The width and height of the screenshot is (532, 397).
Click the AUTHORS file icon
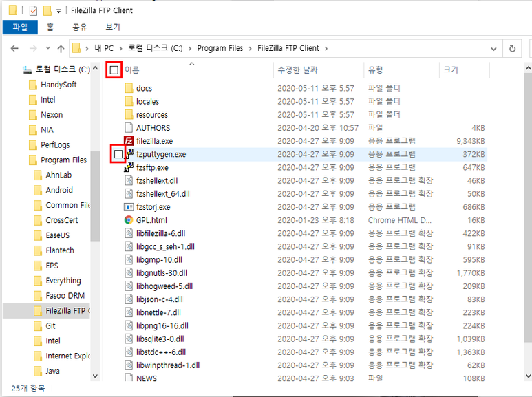click(x=129, y=128)
